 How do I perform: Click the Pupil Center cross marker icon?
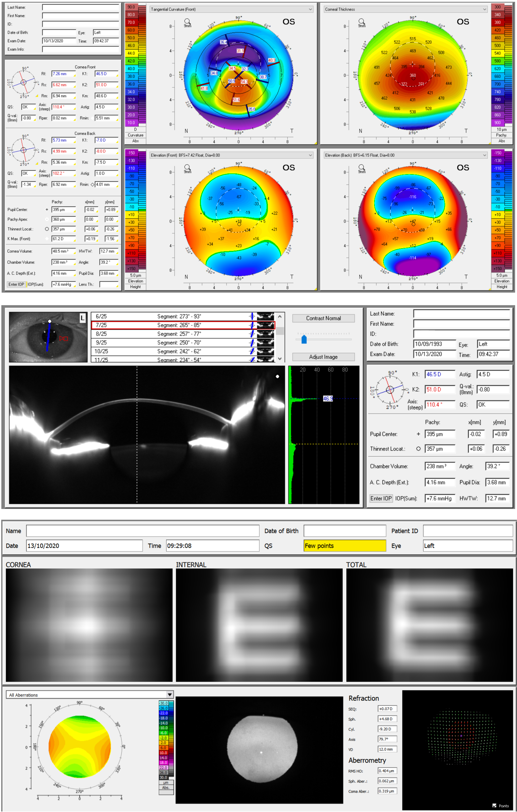pos(47,210)
